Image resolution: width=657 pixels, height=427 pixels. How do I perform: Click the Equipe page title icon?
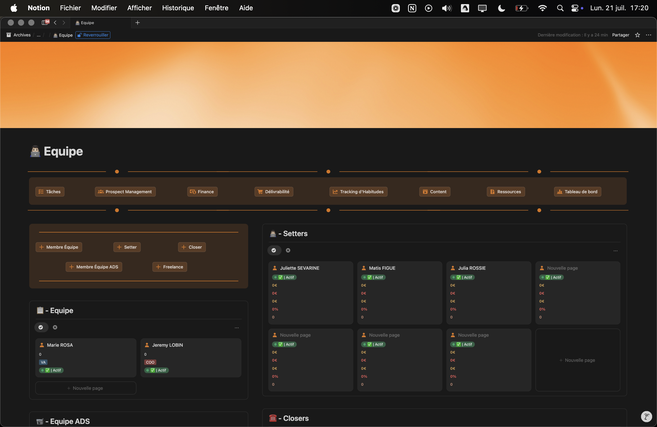tap(35, 152)
